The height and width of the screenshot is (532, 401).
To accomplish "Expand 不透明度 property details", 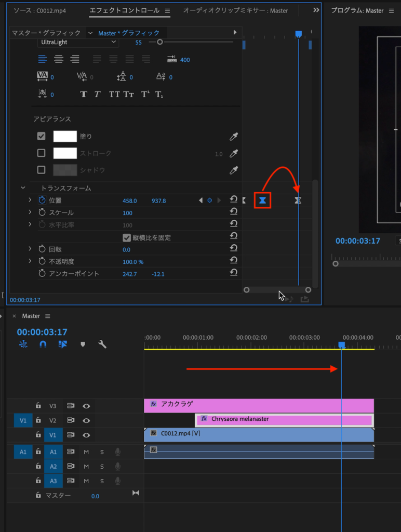I will pyautogui.click(x=30, y=261).
